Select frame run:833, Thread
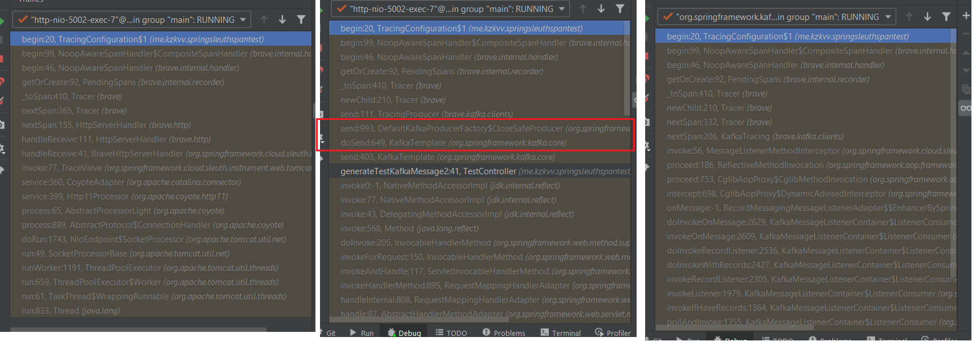Image resolution: width=980 pixels, height=345 pixels. pyautogui.click(x=161, y=311)
